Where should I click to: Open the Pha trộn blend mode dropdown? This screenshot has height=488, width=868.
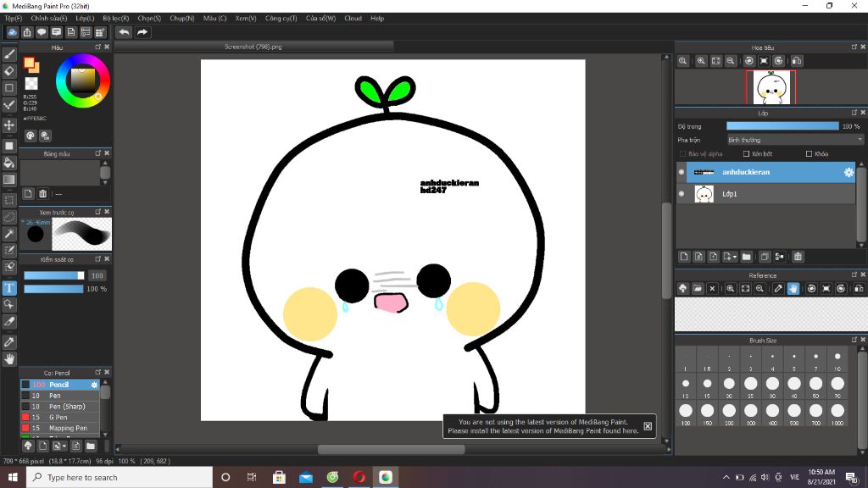pos(794,140)
